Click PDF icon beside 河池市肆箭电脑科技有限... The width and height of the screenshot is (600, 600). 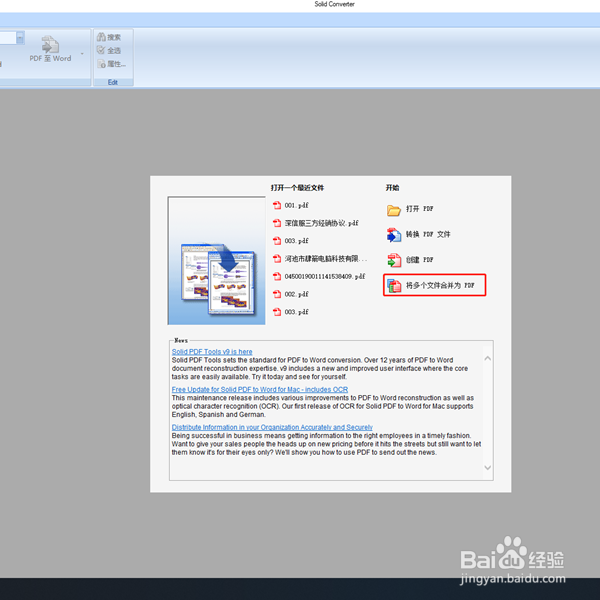pos(277,259)
